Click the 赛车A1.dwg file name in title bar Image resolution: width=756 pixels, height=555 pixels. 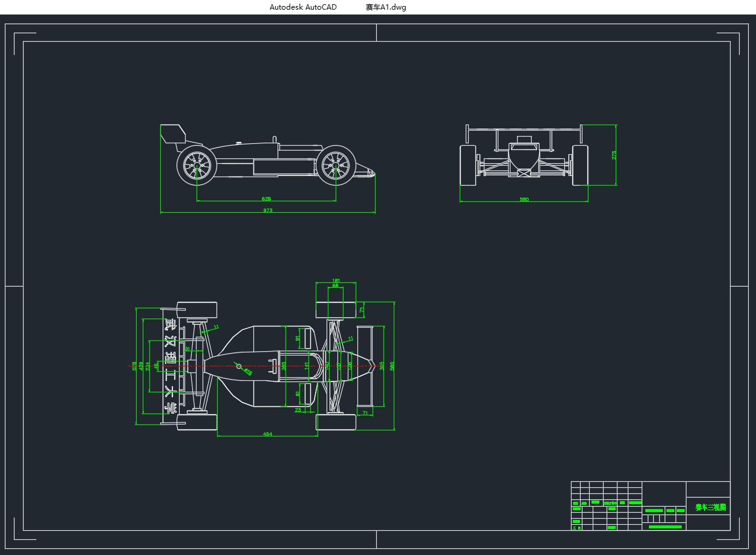pyautogui.click(x=386, y=7)
